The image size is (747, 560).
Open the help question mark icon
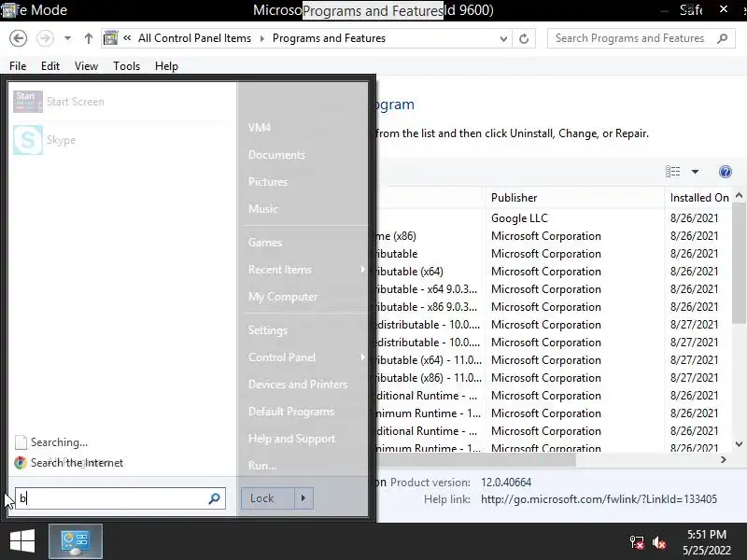726,172
